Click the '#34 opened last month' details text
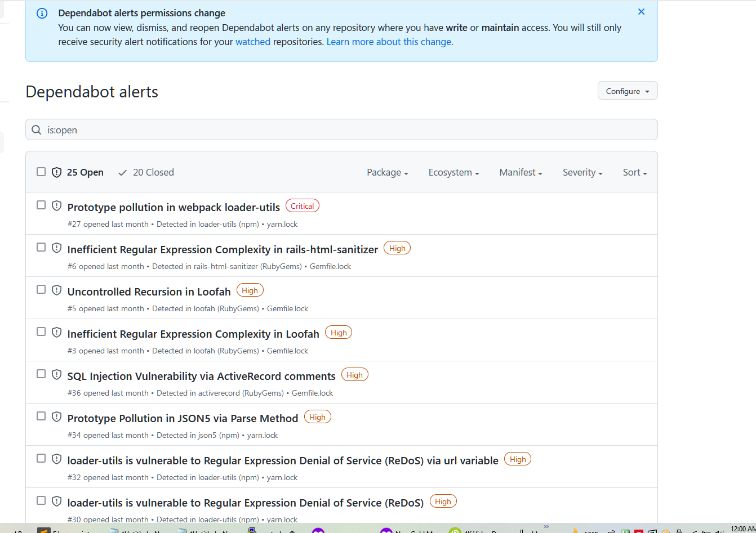Viewport: 756px width, 533px height. (108, 435)
